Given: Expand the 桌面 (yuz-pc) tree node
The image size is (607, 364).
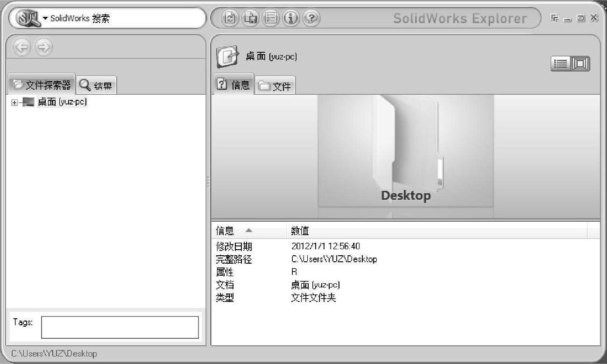Looking at the screenshot, I should [x=14, y=102].
